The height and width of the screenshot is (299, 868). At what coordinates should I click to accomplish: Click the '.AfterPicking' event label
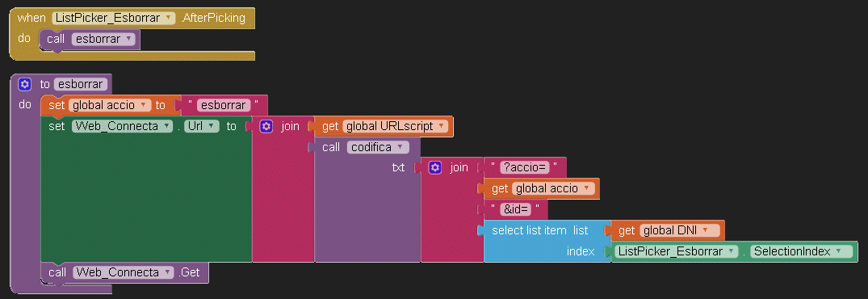pyautogui.click(x=213, y=18)
